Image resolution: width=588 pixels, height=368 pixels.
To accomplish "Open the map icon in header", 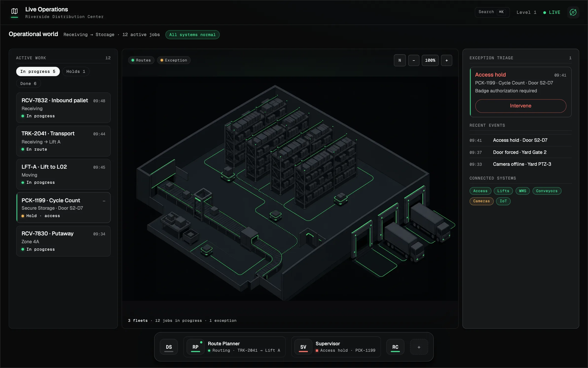I will [x=15, y=11].
